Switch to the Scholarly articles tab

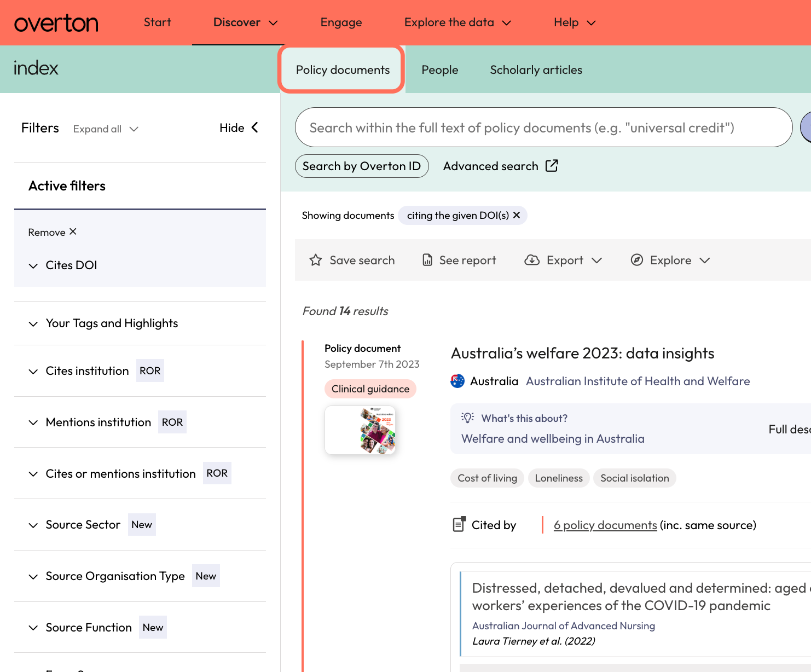pos(536,70)
